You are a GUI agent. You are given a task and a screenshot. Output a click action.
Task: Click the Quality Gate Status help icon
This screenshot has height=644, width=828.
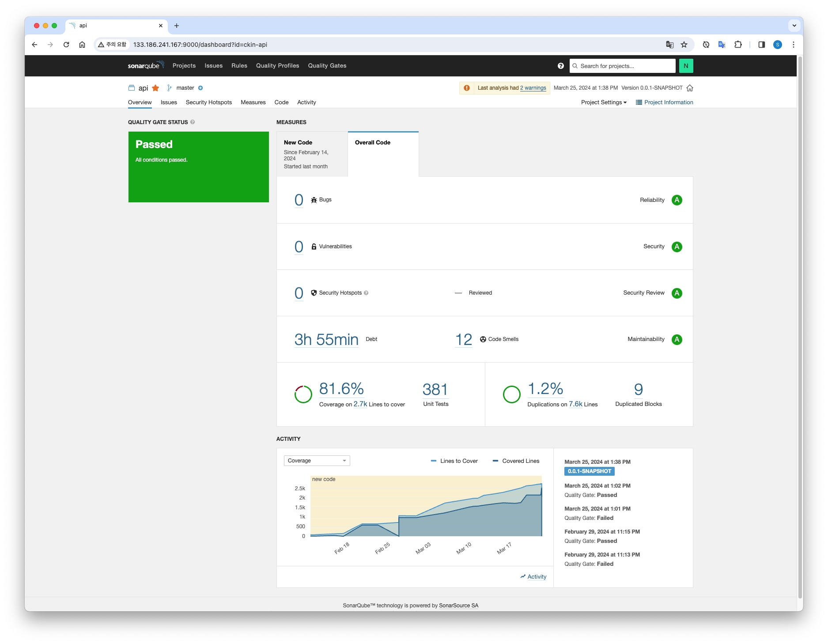tap(193, 122)
